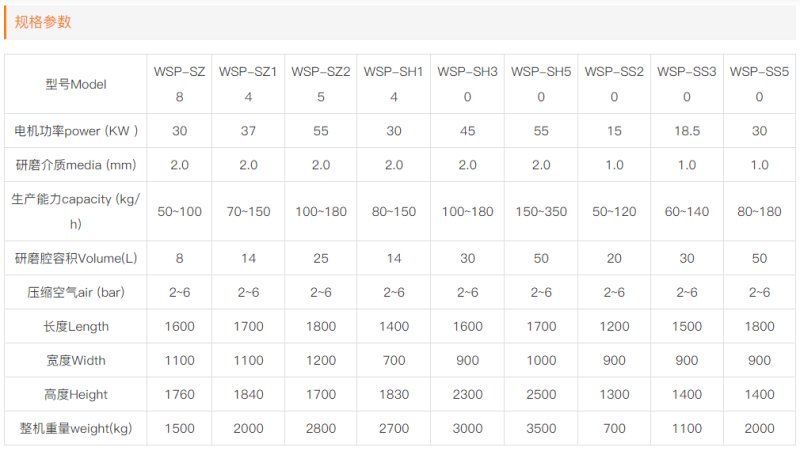
Task: Click the 长度Length row label
Action: [x=62, y=326]
